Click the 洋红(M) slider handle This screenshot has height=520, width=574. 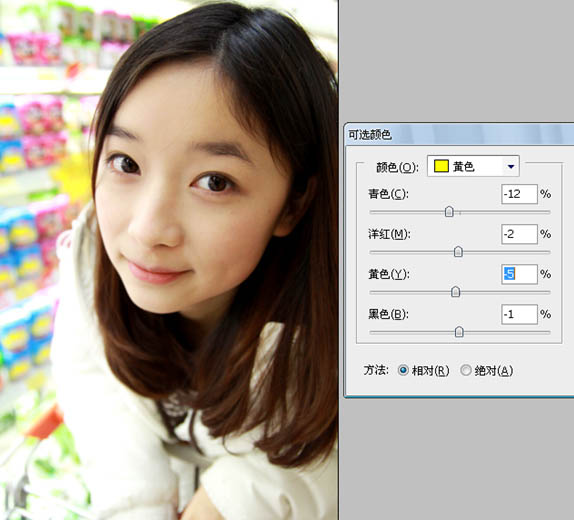[458, 252]
